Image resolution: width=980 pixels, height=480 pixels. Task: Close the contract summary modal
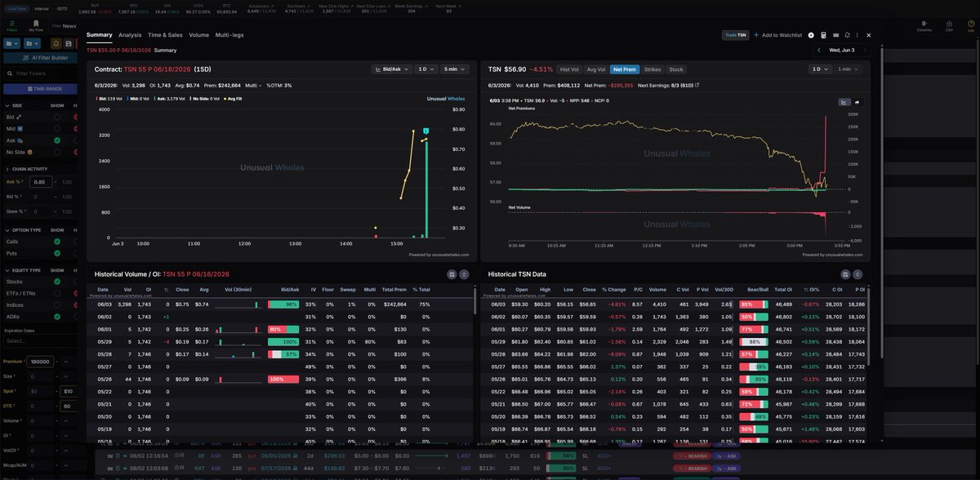click(868, 35)
